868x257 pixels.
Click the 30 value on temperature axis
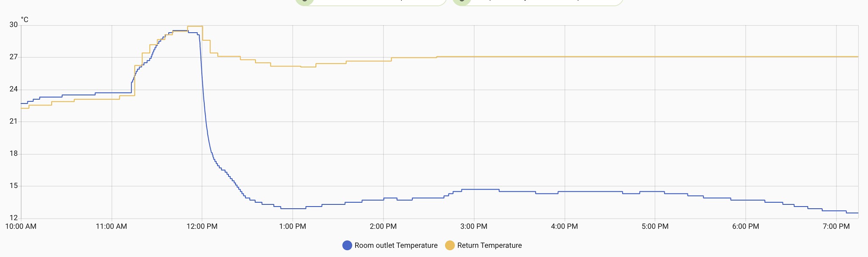(x=14, y=25)
